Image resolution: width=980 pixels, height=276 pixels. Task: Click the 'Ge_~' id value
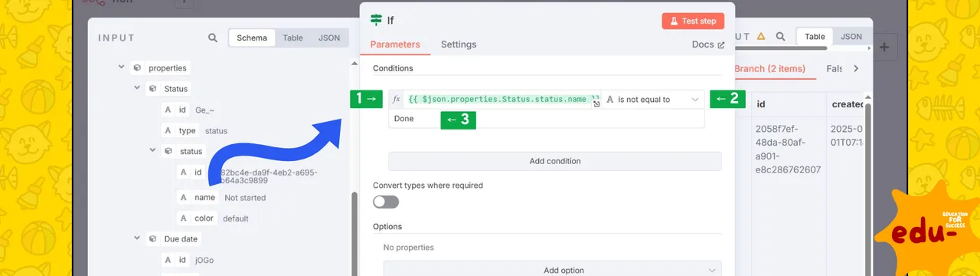[205, 110]
